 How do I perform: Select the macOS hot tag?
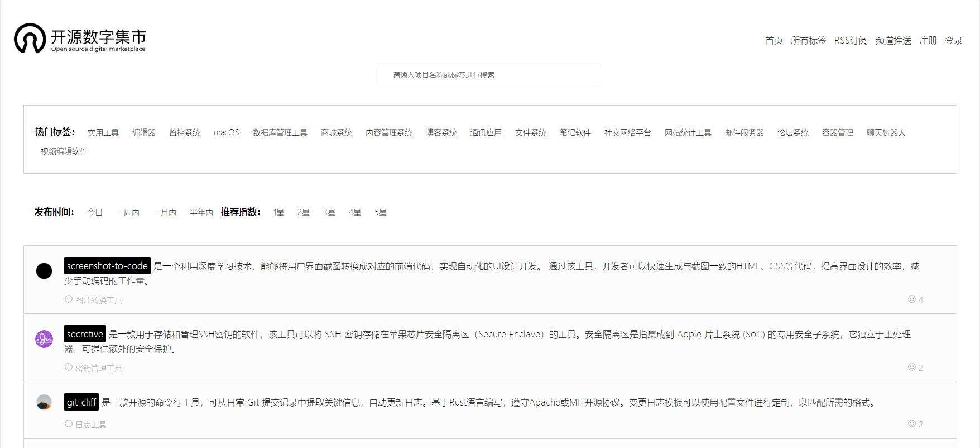(227, 132)
